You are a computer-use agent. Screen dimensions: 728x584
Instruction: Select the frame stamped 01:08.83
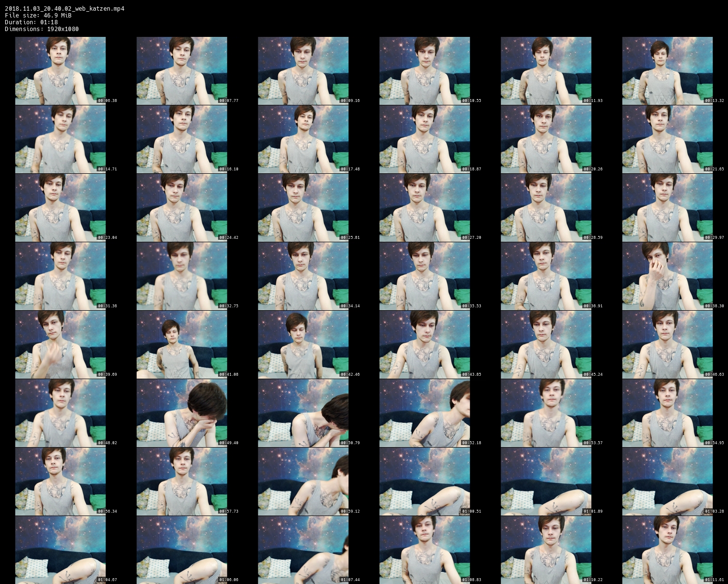[x=424, y=550]
